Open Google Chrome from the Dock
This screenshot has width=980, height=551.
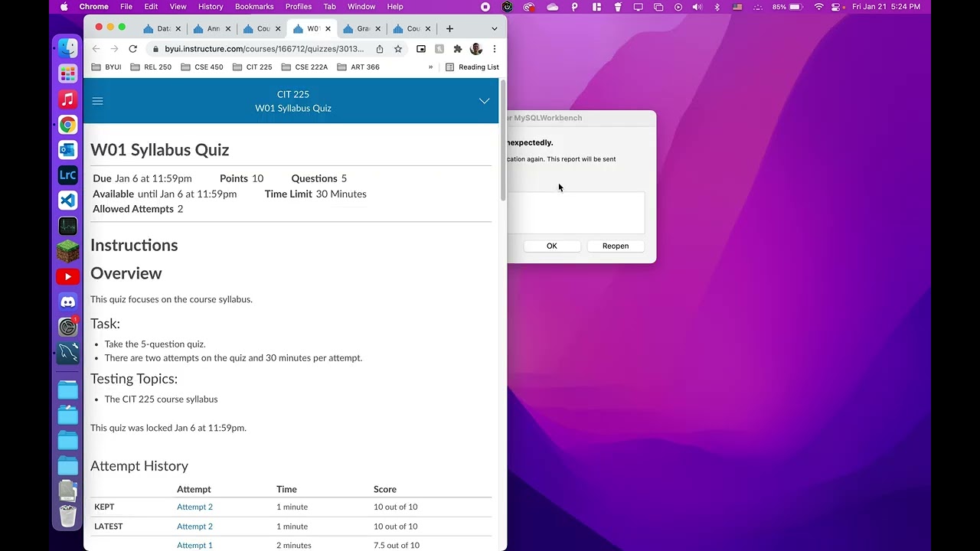[68, 125]
